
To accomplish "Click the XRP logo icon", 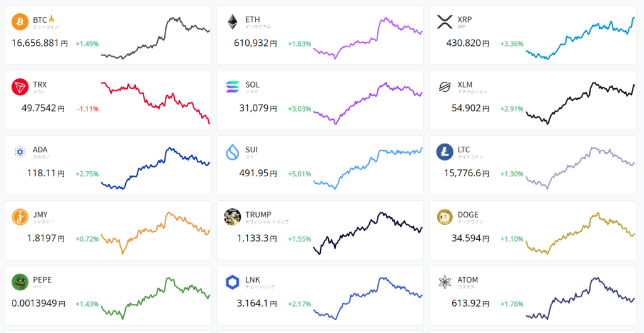I will tap(445, 23).
